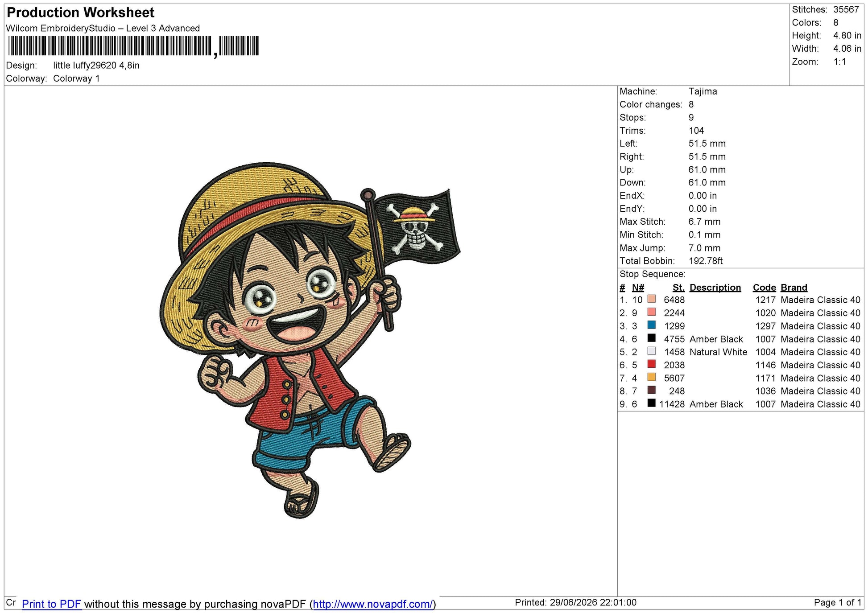Select the Trims value 104

click(x=696, y=131)
